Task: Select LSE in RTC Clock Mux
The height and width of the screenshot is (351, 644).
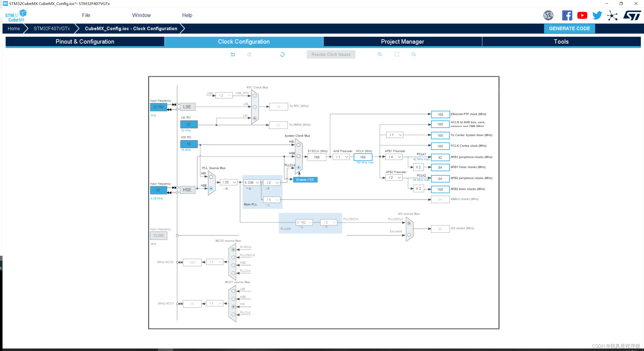Action: 255,107
